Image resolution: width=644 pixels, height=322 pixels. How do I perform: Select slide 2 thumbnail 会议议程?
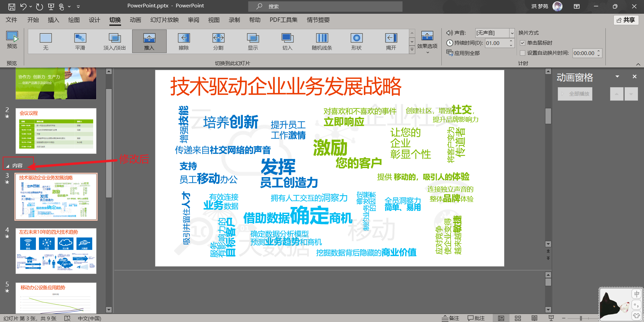coord(56,131)
